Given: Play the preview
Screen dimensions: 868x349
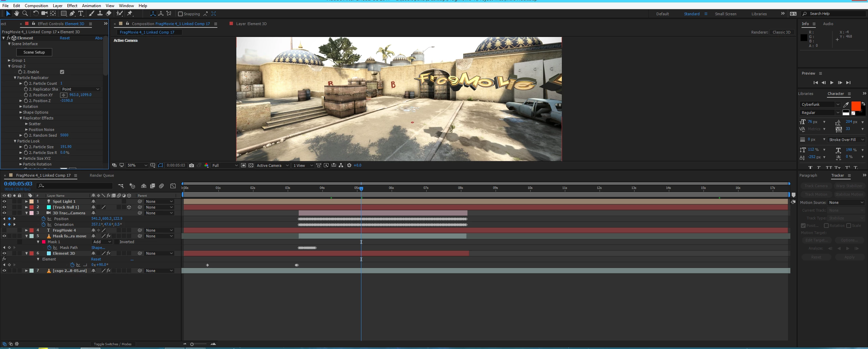Looking at the screenshot, I should click(x=832, y=83).
